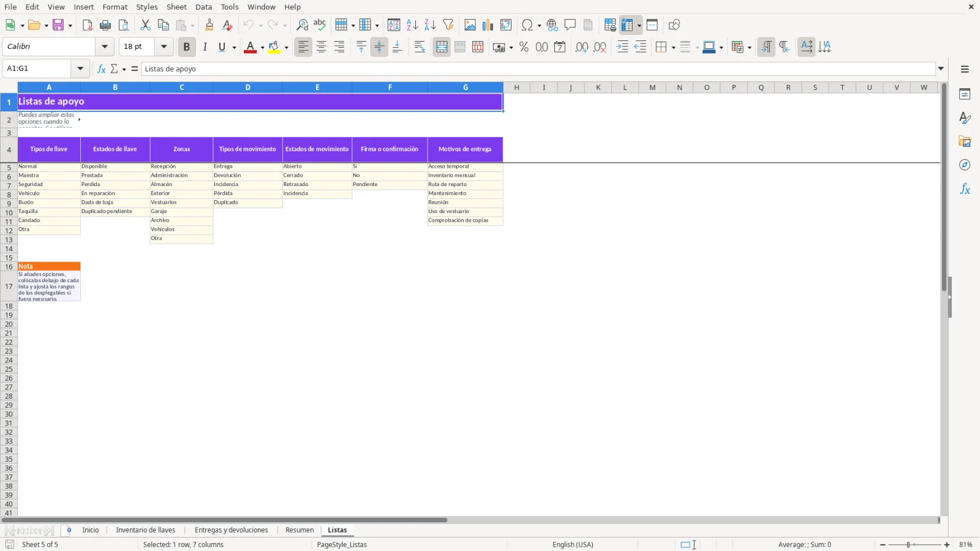Open sidebar Navigator
The width and height of the screenshot is (980, 551).
pos(965,165)
